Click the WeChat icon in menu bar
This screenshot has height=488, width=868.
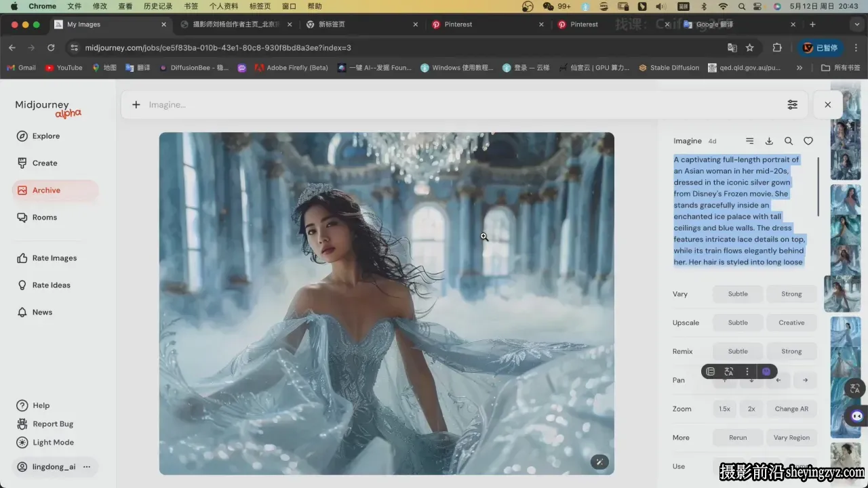tap(548, 6)
